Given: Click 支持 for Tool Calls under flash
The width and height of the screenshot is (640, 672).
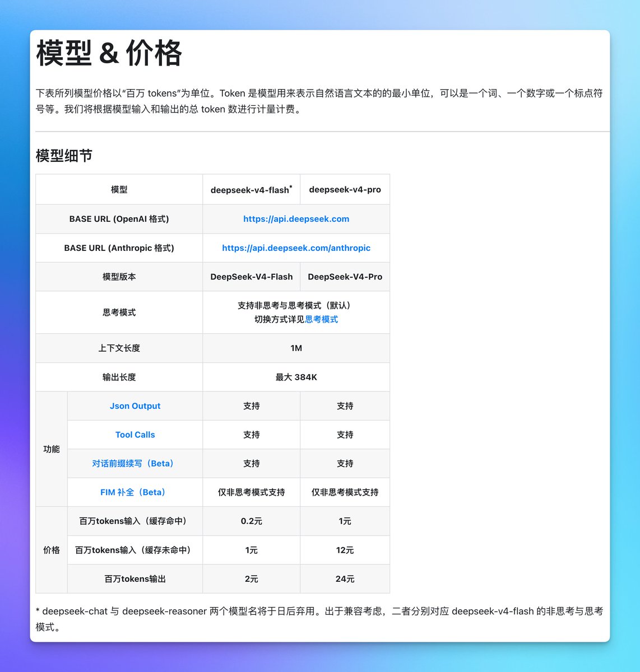Looking at the screenshot, I should 252,435.
